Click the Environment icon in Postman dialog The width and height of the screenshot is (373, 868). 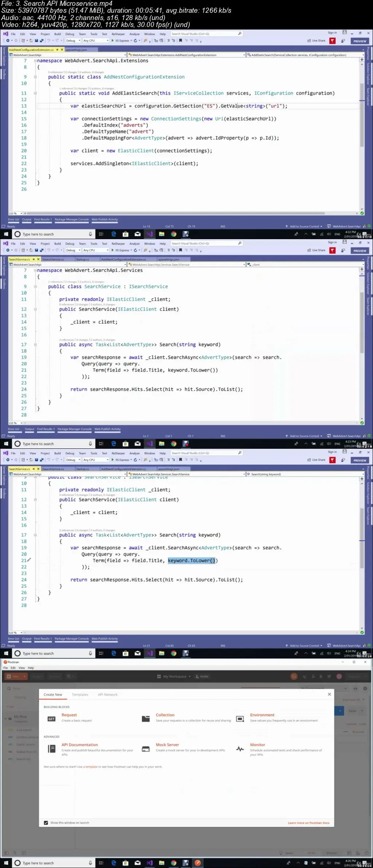click(240, 719)
